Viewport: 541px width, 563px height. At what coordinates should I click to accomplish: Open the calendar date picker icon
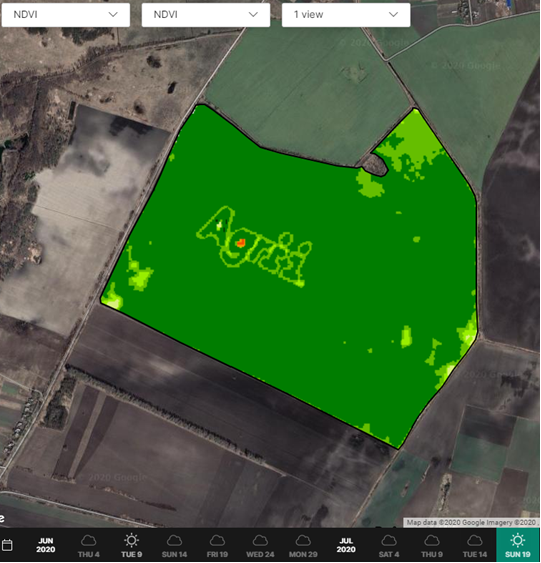click(x=7, y=545)
